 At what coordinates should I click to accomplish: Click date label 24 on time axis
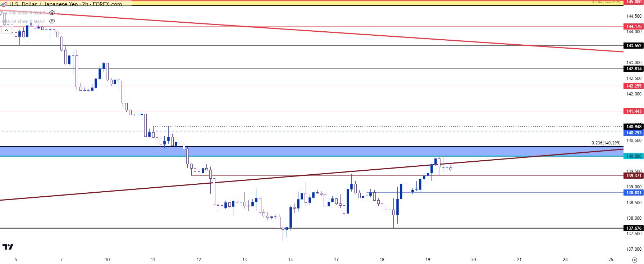tap(565, 259)
